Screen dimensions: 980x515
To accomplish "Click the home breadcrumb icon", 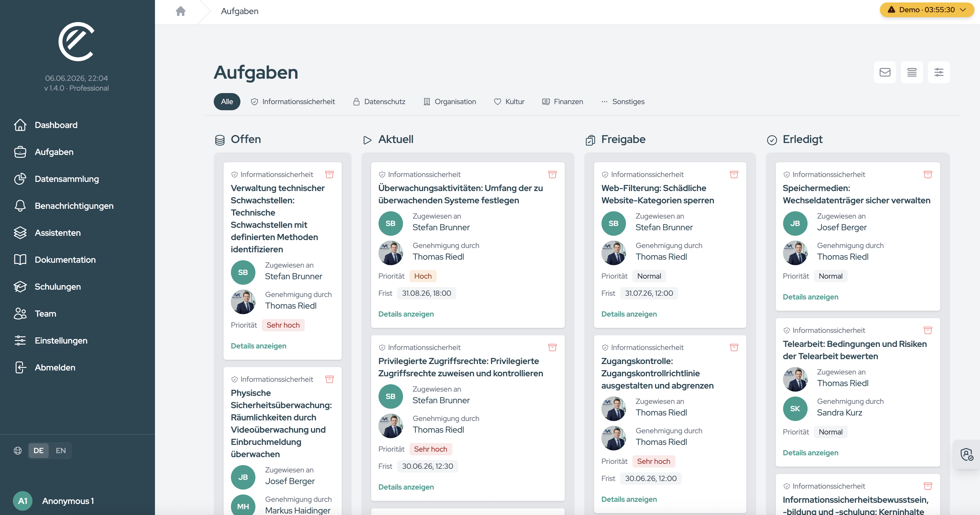I will point(181,11).
